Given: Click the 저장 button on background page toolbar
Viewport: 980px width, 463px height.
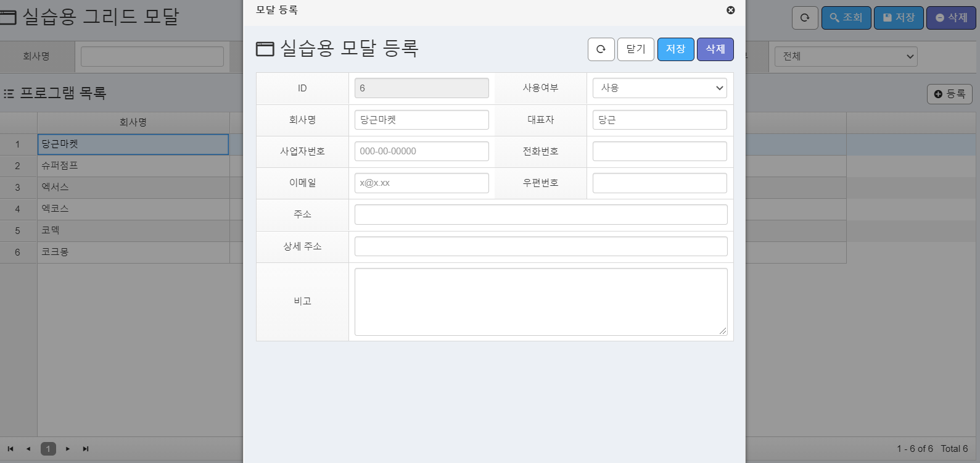Looking at the screenshot, I should 899,18.
